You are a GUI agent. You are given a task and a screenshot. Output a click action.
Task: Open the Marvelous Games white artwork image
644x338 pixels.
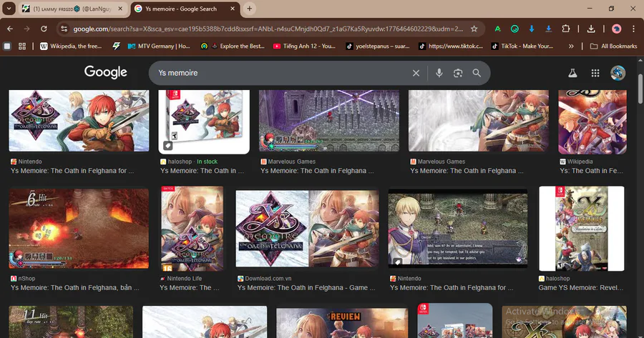coord(479,121)
